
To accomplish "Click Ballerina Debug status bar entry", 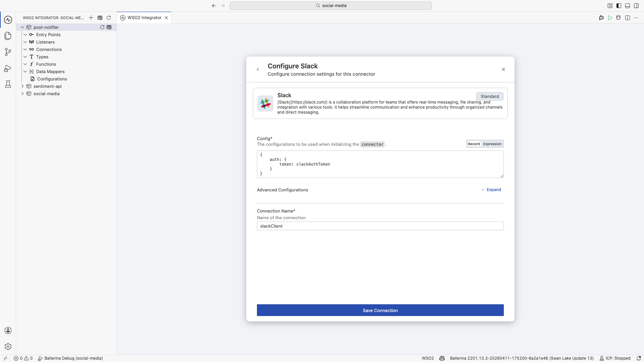I will pos(70,358).
